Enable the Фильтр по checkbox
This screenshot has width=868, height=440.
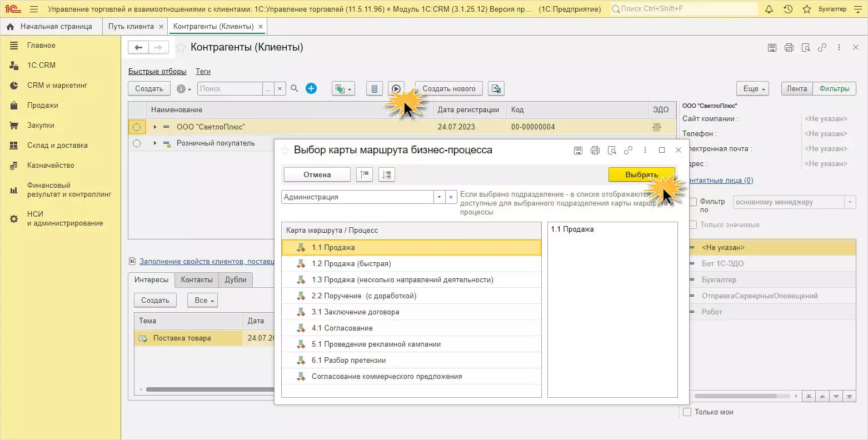693,202
